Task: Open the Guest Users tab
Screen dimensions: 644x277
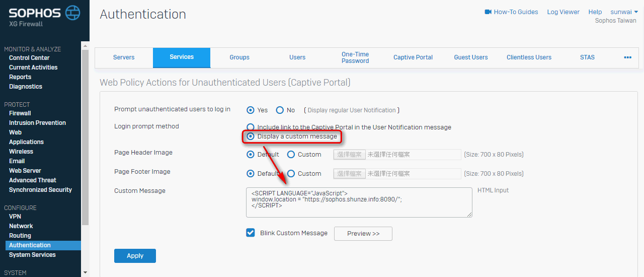Action: point(471,57)
